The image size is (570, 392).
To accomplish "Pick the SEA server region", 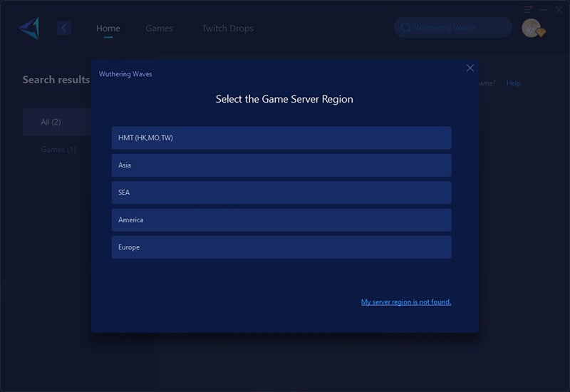I will point(281,192).
